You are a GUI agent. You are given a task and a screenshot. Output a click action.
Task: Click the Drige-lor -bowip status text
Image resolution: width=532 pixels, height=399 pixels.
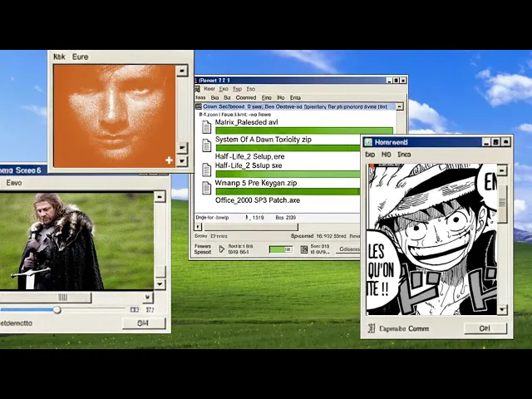pos(212,218)
